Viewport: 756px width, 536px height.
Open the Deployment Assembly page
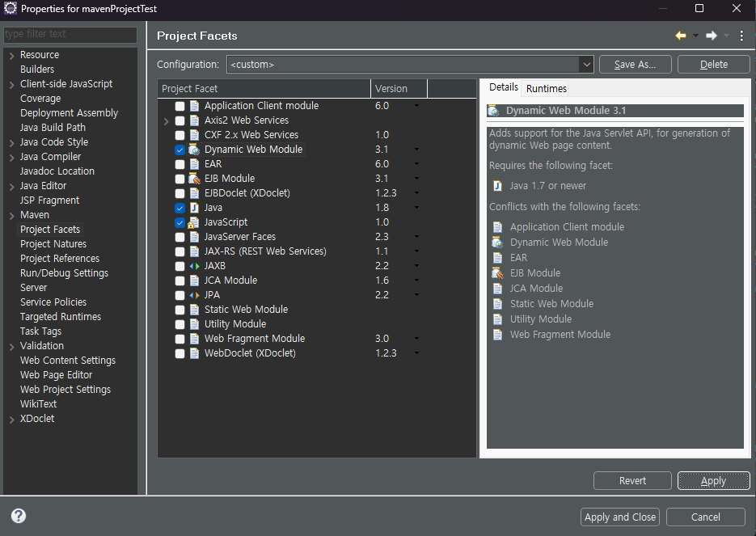pos(69,113)
